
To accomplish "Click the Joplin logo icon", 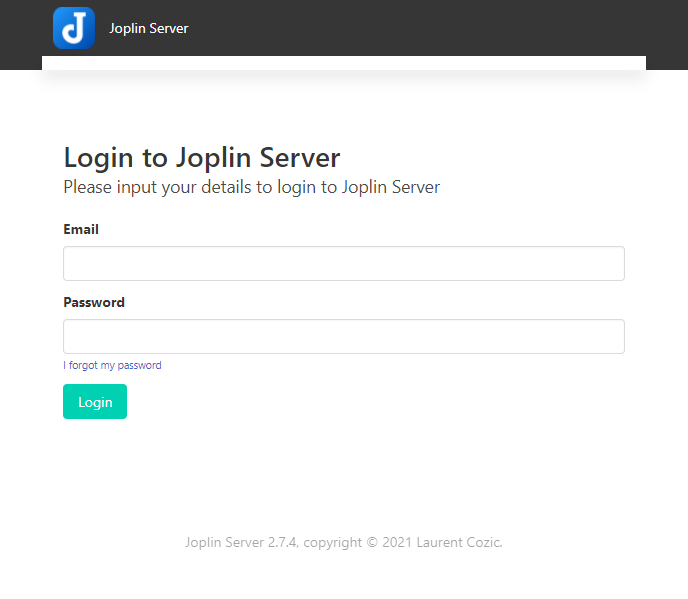I will coord(74,28).
